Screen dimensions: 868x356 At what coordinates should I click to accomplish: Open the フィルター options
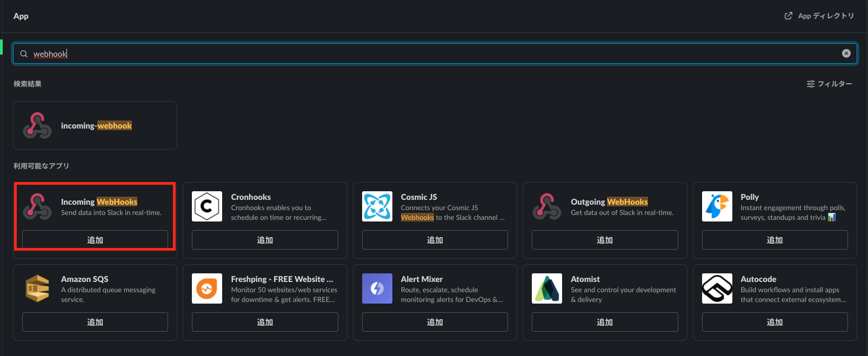coord(829,84)
